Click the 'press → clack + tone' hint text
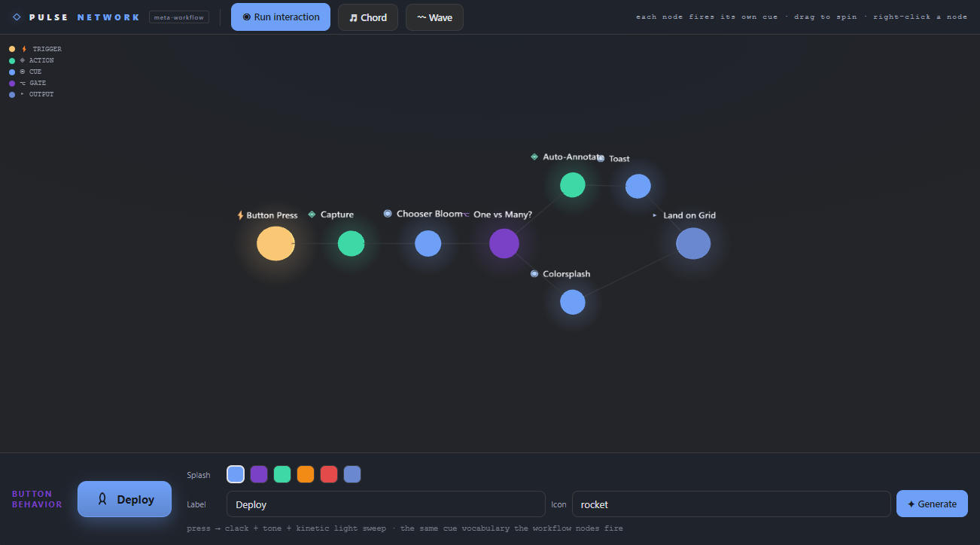The image size is (980, 545). (x=405, y=528)
